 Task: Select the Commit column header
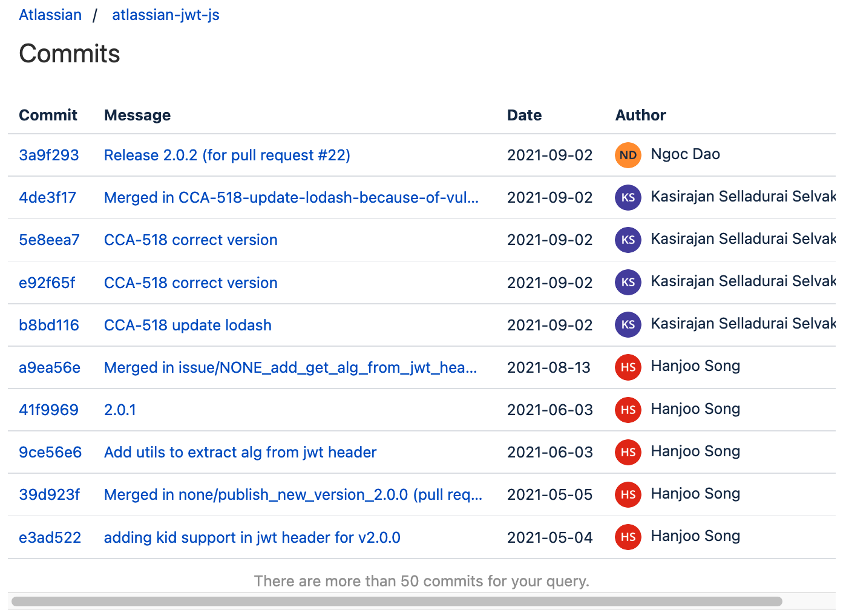point(48,115)
